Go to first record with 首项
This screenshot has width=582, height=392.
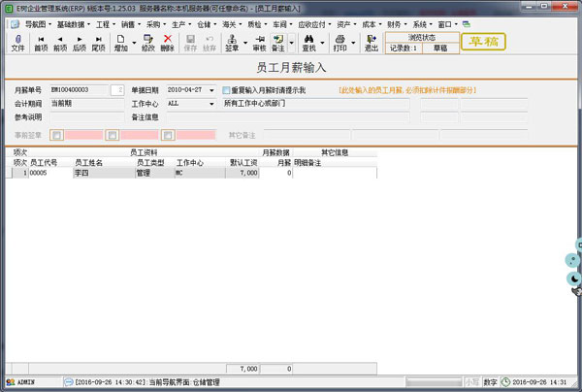tap(41, 39)
